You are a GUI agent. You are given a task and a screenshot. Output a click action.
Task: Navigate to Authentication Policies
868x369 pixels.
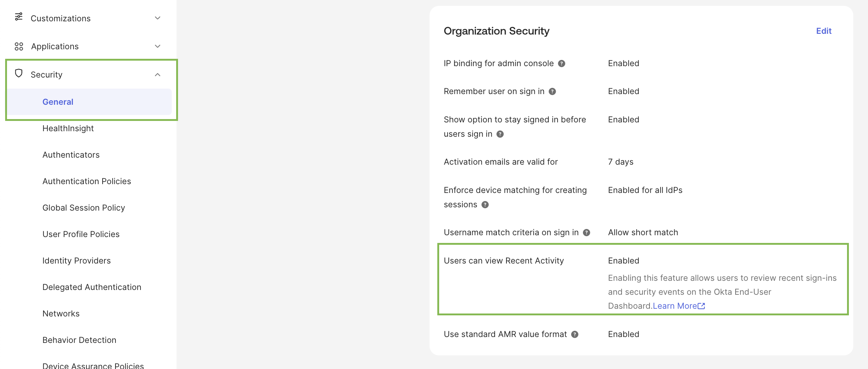(87, 181)
